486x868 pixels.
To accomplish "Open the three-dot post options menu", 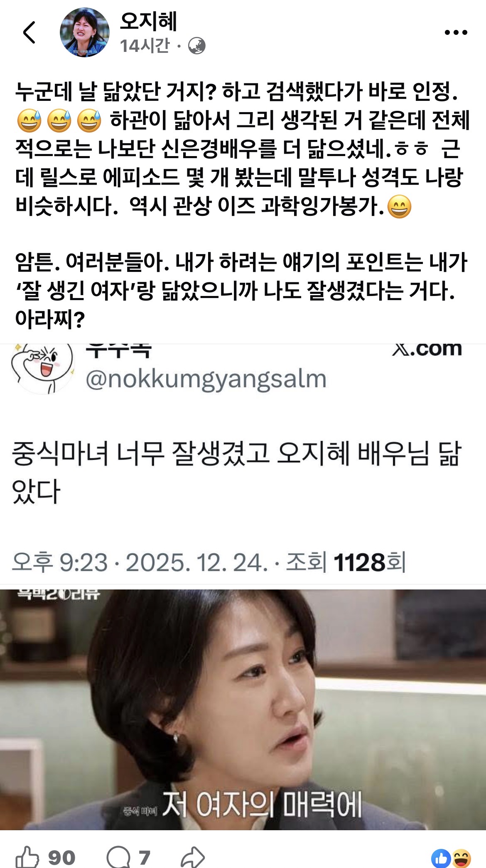I will (x=456, y=32).
